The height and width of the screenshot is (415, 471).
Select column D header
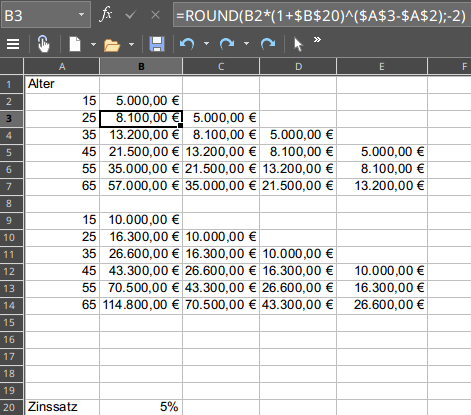pyautogui.click(x=298, y=67)
